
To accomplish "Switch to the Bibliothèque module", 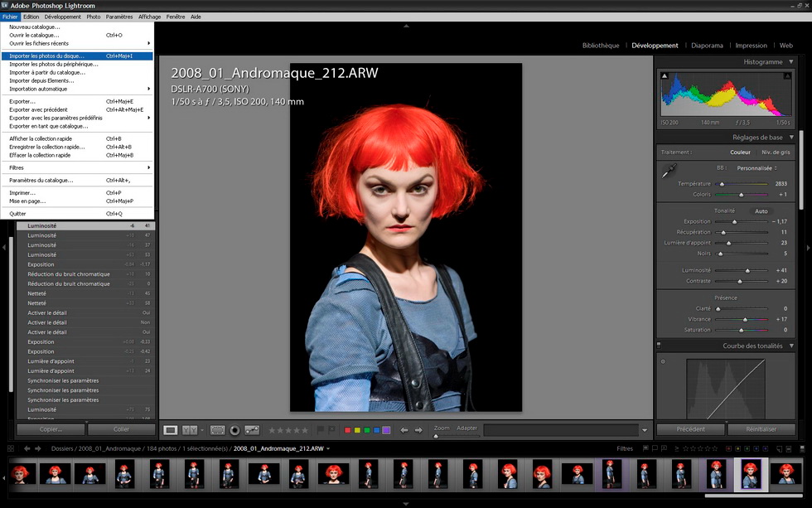I will 601,46.
